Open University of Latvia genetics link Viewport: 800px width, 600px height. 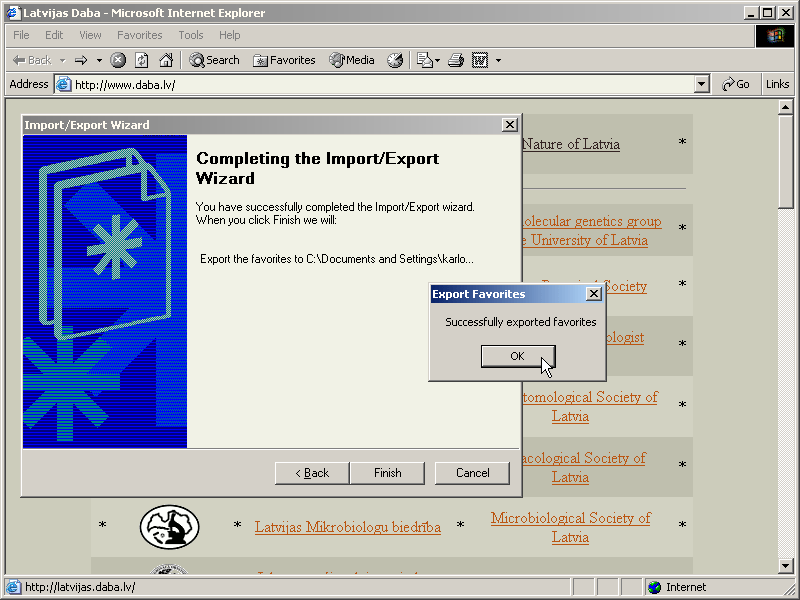coord(591,231)
